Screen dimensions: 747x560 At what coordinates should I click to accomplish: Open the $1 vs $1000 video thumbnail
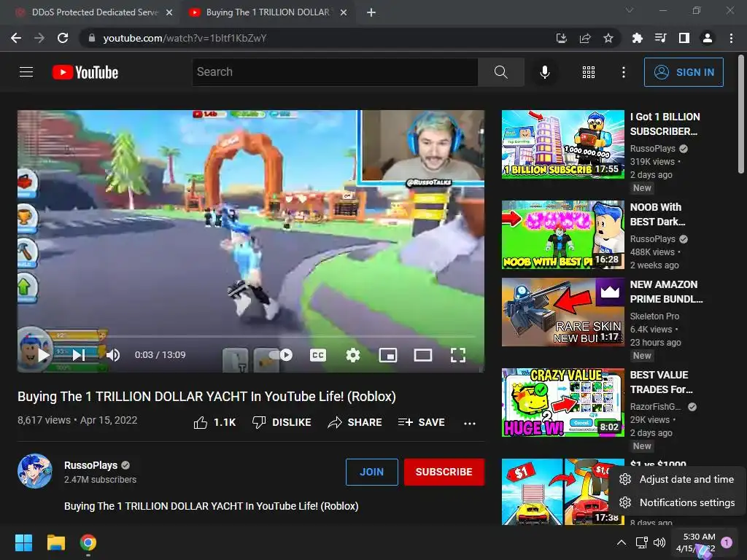point(562,492)
